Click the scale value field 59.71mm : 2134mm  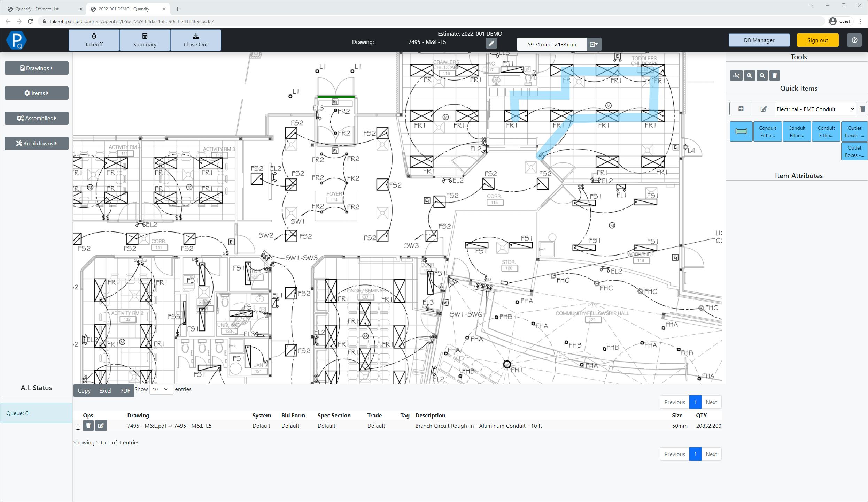coord(552,44)
